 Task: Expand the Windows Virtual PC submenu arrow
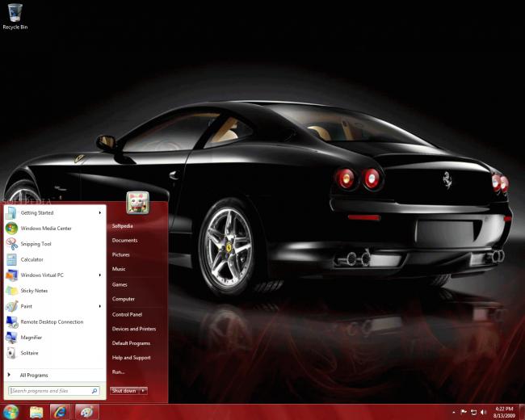pyautogui.click(x=100, y=275)
